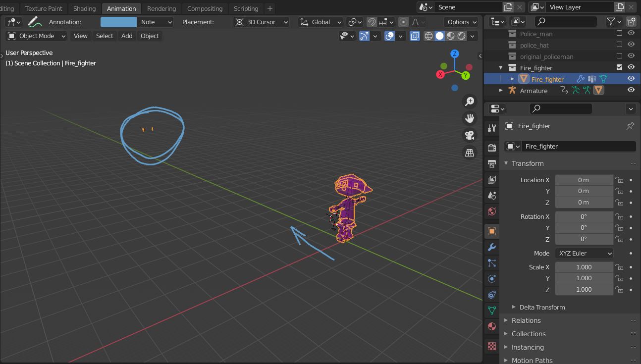Open the World properties tab
Image resolution: width=641 pixels, height=364 pixels.
coord(492,211)
